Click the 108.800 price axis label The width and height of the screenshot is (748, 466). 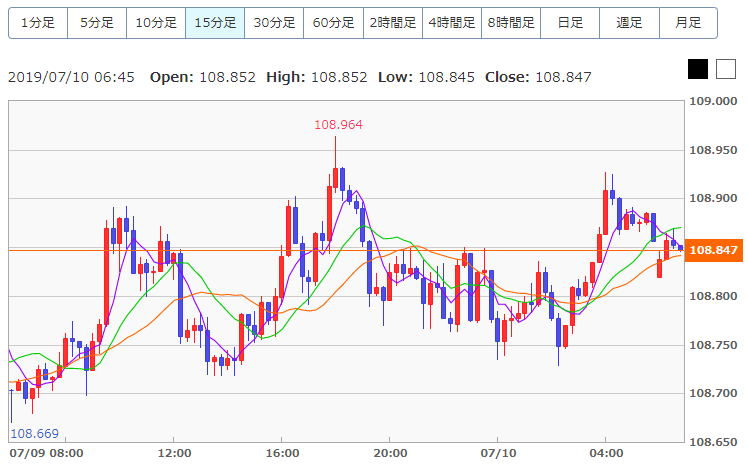click(x=713, y=296)
